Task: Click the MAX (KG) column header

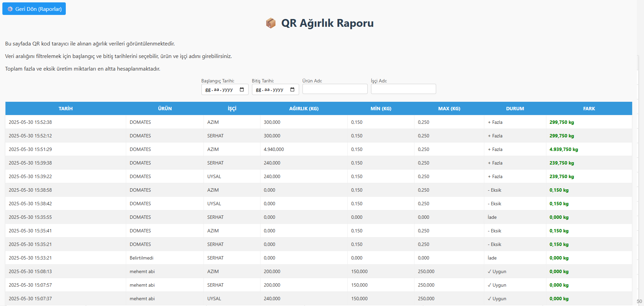Action: [x=449, y=109]
